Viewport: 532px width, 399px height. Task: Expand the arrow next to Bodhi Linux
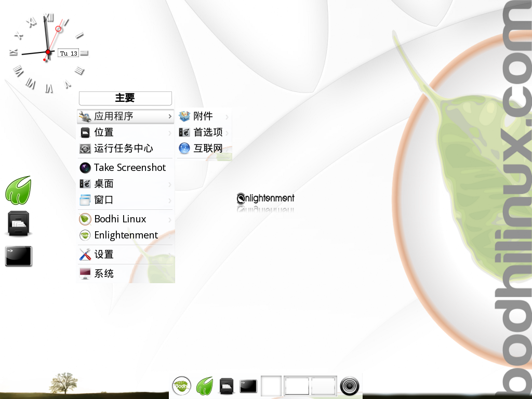pyautogui.click(x=170, y=220)
